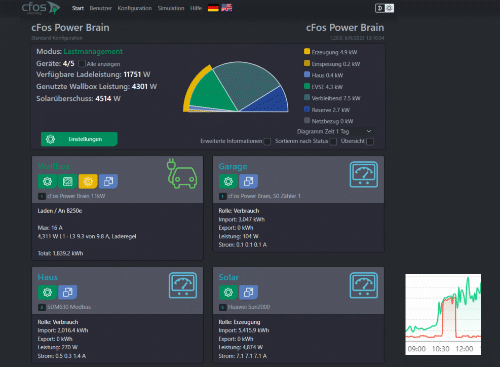Image resolution: width=500 pixels, height=367 pixels.
Task: Click the Einspeisung legend swatch
Action: click(307, 63)
